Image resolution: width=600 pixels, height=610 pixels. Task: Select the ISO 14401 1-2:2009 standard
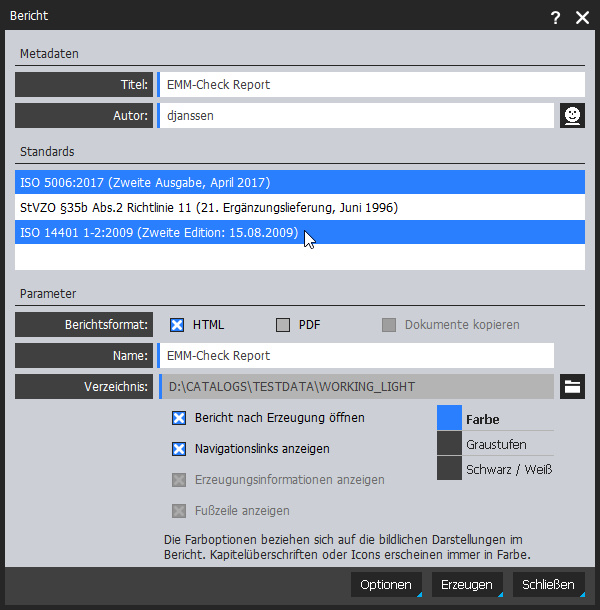(x=300, y=232)
